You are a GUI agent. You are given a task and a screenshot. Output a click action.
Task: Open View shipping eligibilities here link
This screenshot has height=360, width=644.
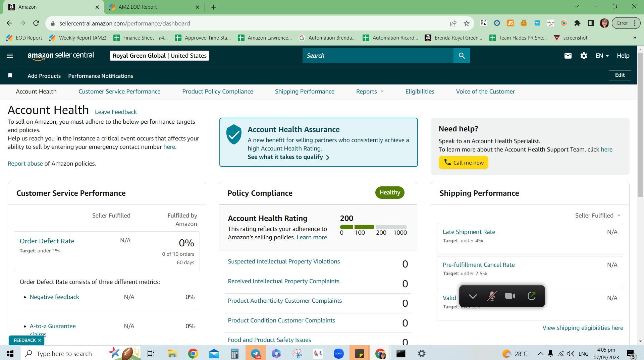pyautogui.click(x=583, y=328)
